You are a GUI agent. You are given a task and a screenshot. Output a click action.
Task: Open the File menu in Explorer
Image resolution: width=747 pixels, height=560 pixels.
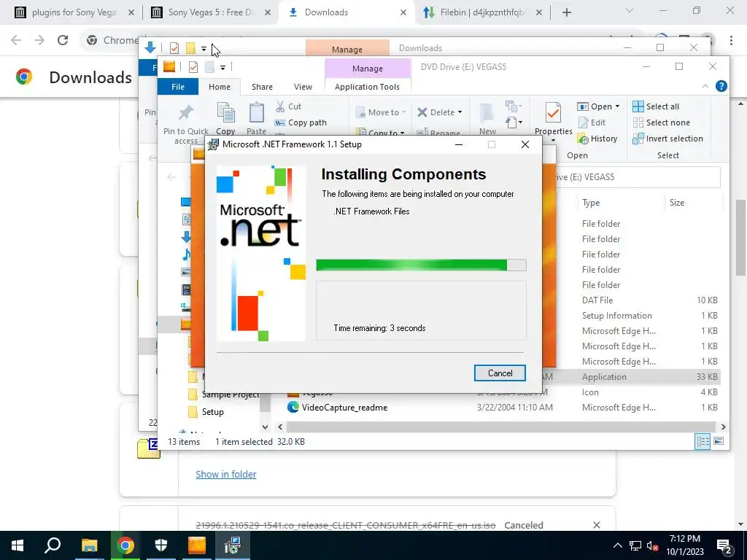[178, 87]
